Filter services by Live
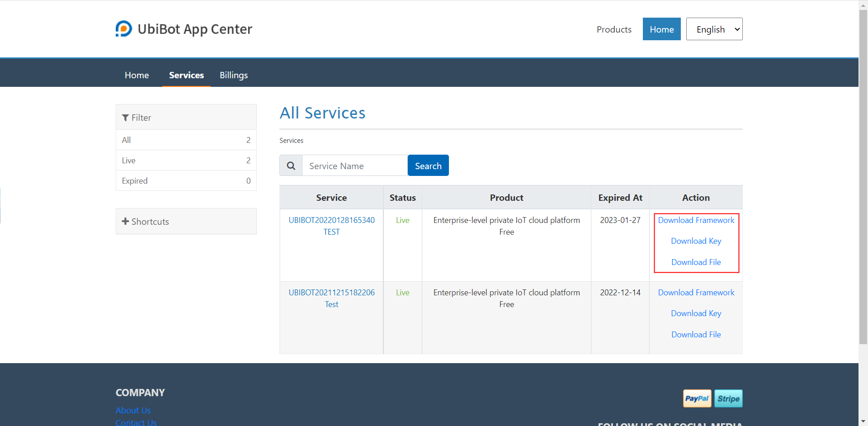The image size is (868, 426). tap(186, 161)
